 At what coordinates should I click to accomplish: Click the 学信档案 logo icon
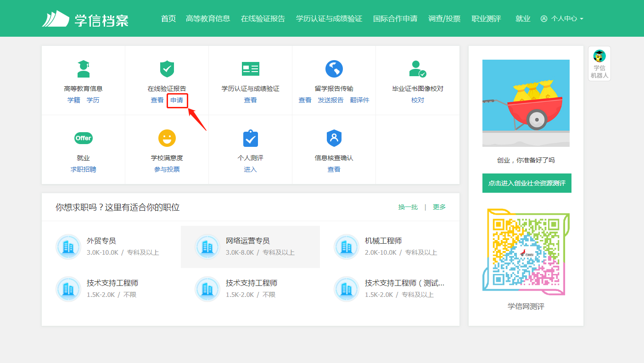pyautogui.click(x=55, y=19)
